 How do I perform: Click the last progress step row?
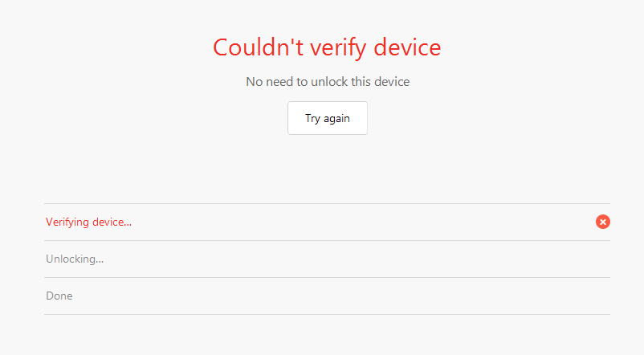point(327,296)
